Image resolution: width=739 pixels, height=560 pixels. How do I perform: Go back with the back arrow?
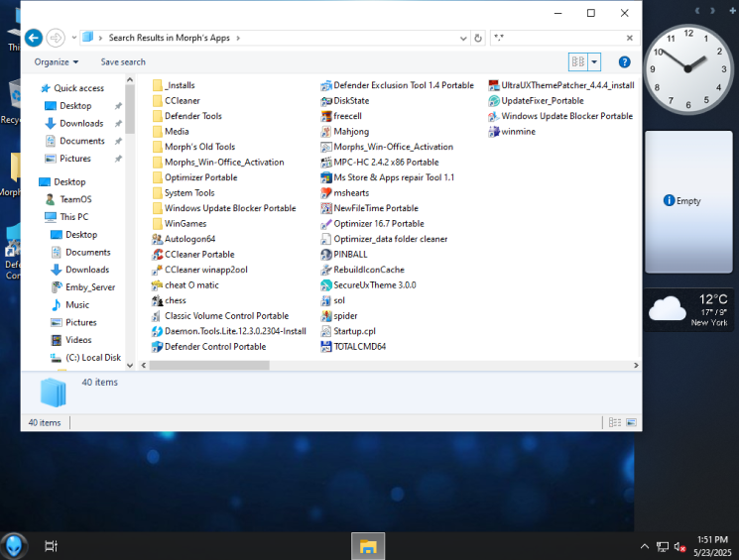(x=34, y=38)
